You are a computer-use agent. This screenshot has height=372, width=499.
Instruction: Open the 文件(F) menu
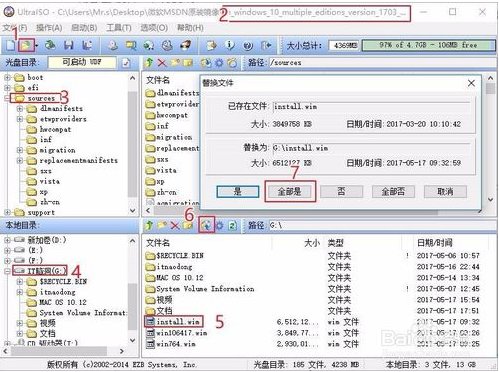pos(15,28)
